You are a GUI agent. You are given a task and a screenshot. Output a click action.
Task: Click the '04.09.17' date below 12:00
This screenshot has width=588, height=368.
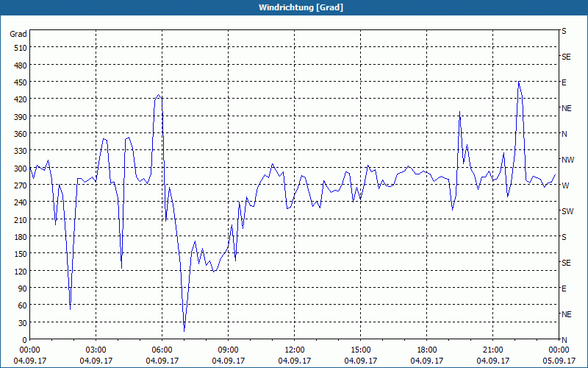click(x=295, y=361)
